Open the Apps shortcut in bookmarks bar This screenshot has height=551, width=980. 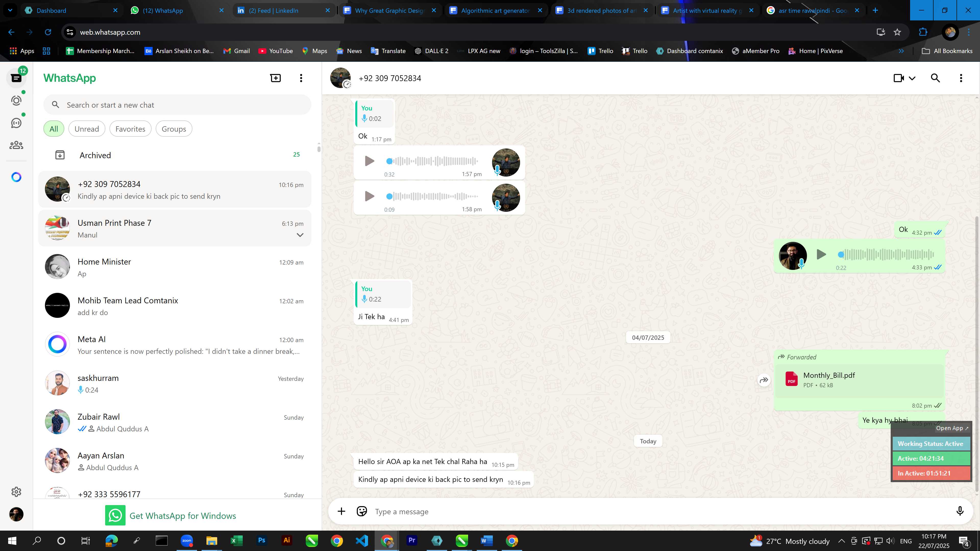(x=22, y=51)
